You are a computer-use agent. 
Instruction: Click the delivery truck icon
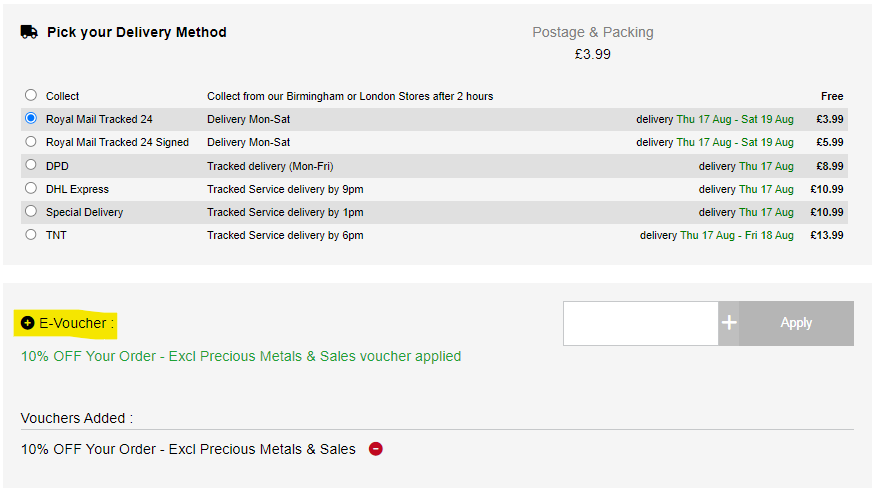tap(29, 32)
